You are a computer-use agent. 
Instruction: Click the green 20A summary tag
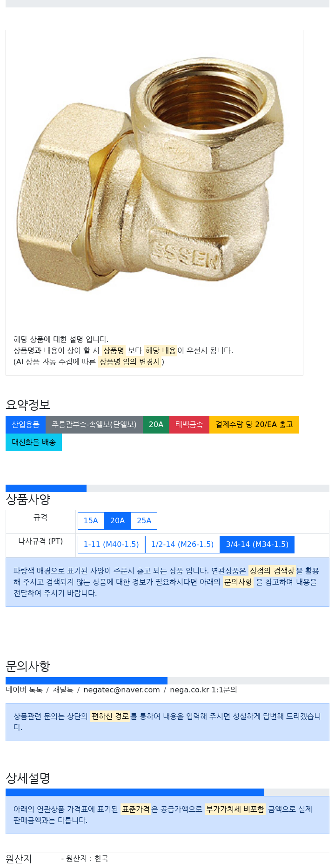pos(156,425)
